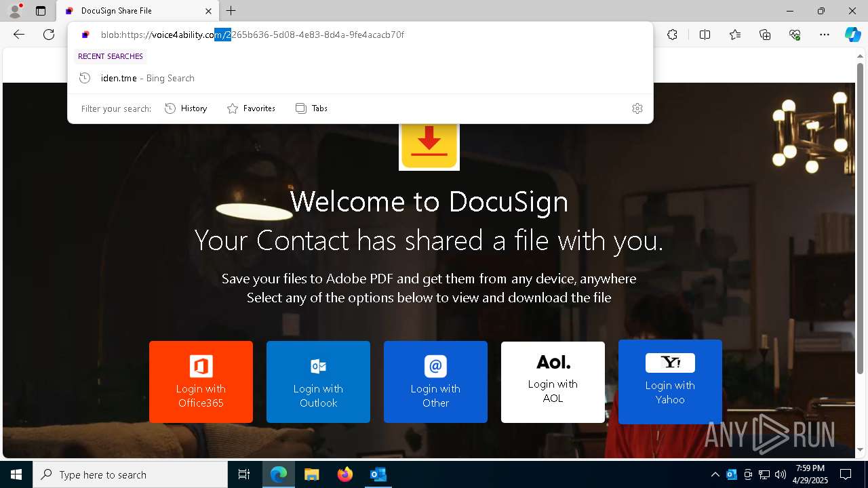Open the Favorites star toolbar icon
The height and width of the screenshot is (488, 868).
[x=735, y=35]
